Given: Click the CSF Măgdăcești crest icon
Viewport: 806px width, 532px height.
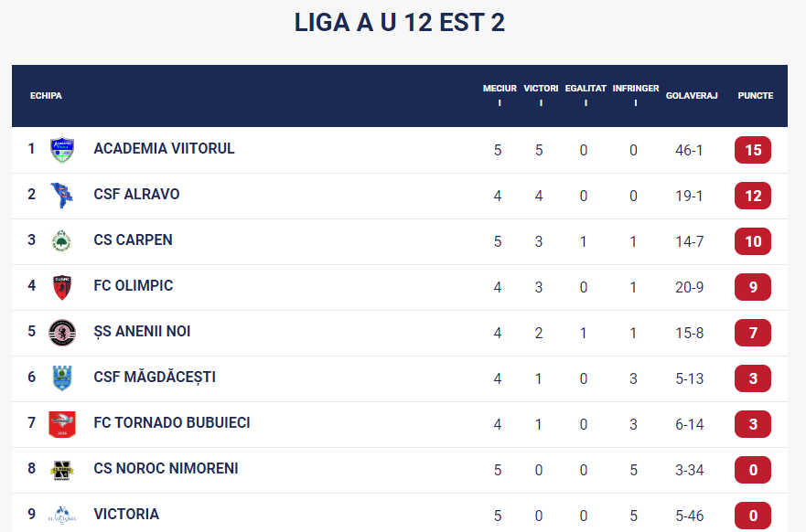Looking at the screenshot, I should click(x=62, y=378).
